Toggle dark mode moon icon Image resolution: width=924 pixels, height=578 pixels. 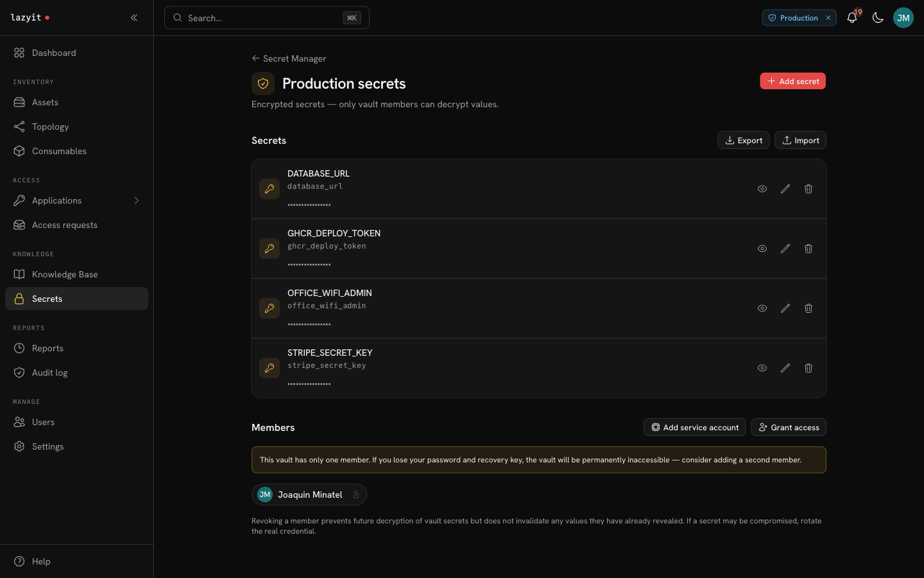(x=878, y=18)
